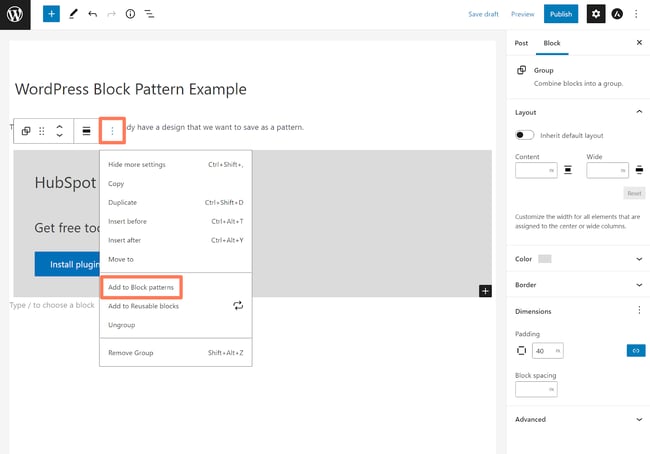Click the Save draft link

tap(484, 14)
